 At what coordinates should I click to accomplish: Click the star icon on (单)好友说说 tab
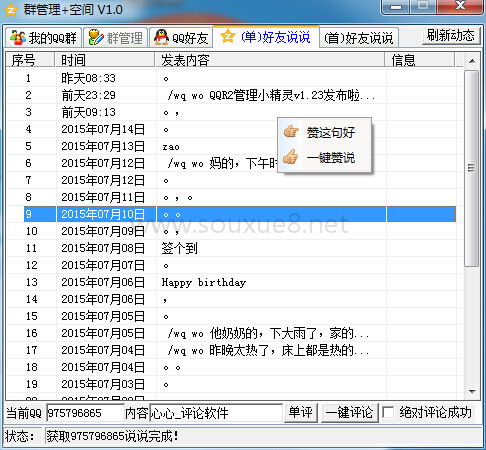(228, 36)
